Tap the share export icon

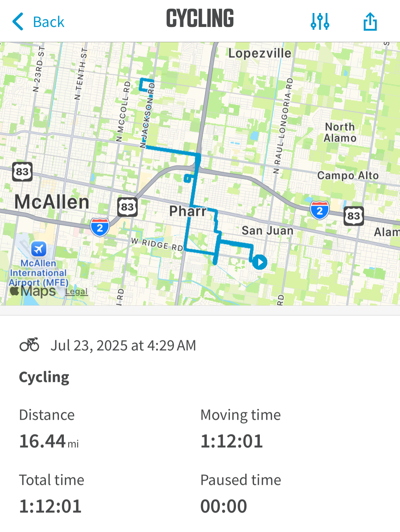(x=370, y=22)
